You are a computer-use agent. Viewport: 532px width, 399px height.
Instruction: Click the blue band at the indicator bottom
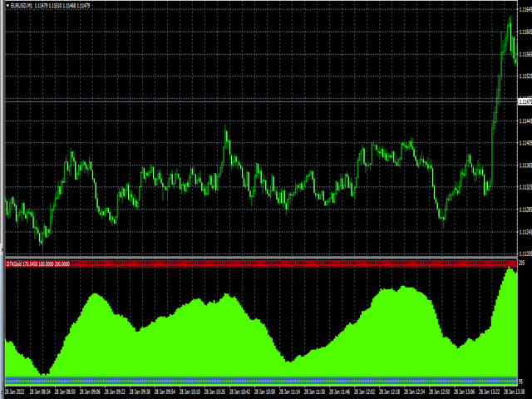[249, 381]
